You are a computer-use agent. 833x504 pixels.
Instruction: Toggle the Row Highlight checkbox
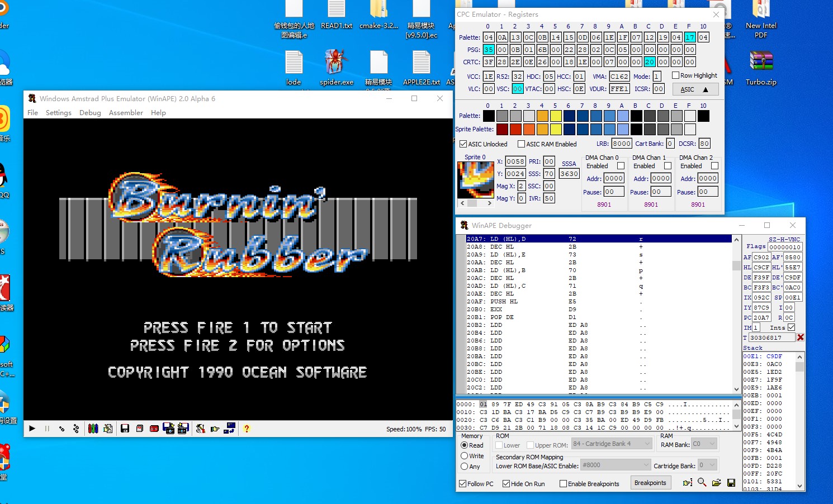click(x=675, y=75)
